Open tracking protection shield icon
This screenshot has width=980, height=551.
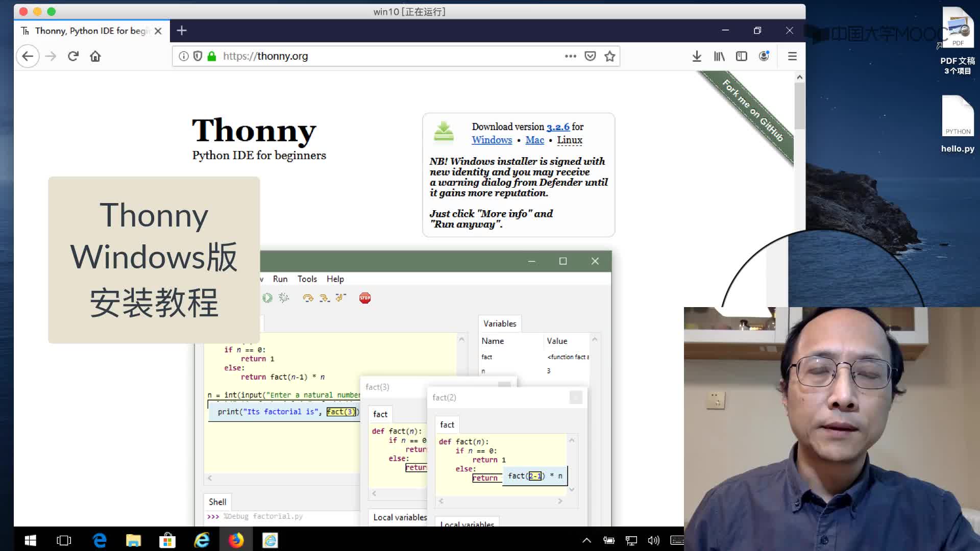pos(198,56)
